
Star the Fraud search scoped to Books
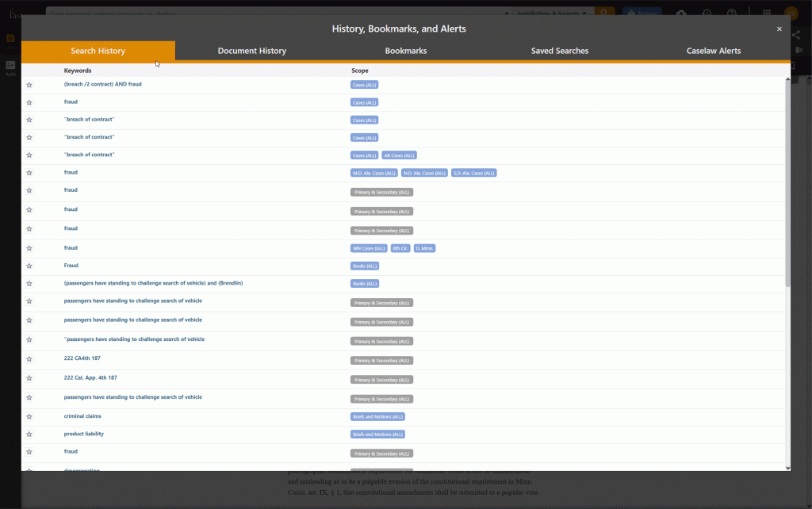tap(29, 266)
